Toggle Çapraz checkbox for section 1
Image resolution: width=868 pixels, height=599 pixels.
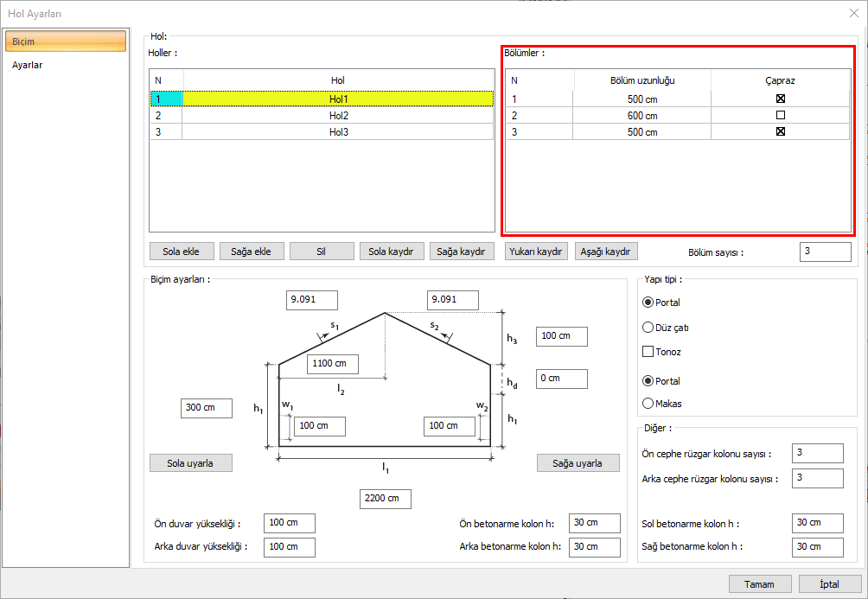[x=780, y=99]
